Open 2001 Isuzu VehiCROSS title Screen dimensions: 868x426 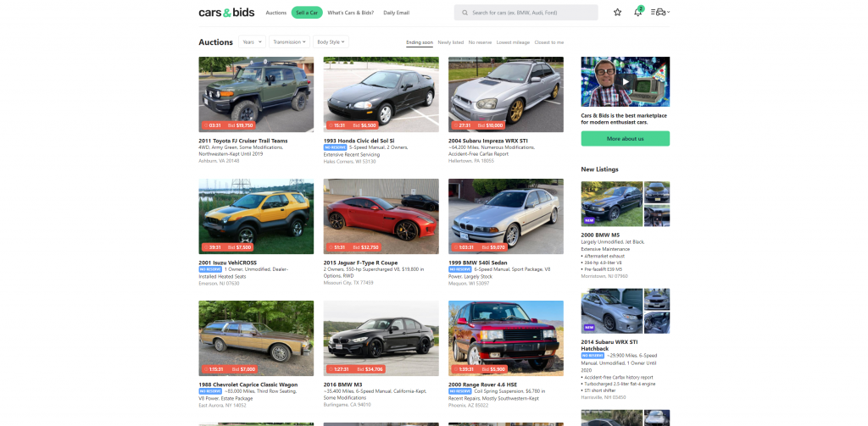227,263
